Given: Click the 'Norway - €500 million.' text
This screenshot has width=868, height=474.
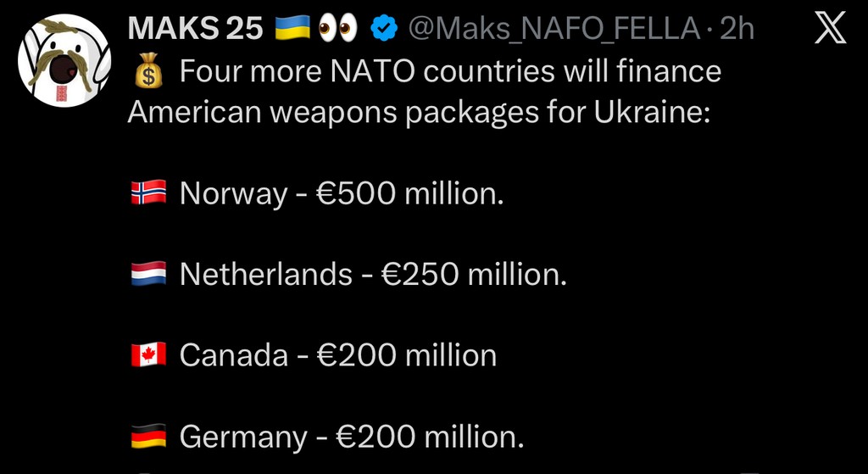Looking at the screenshot, I should pos(342,194).
